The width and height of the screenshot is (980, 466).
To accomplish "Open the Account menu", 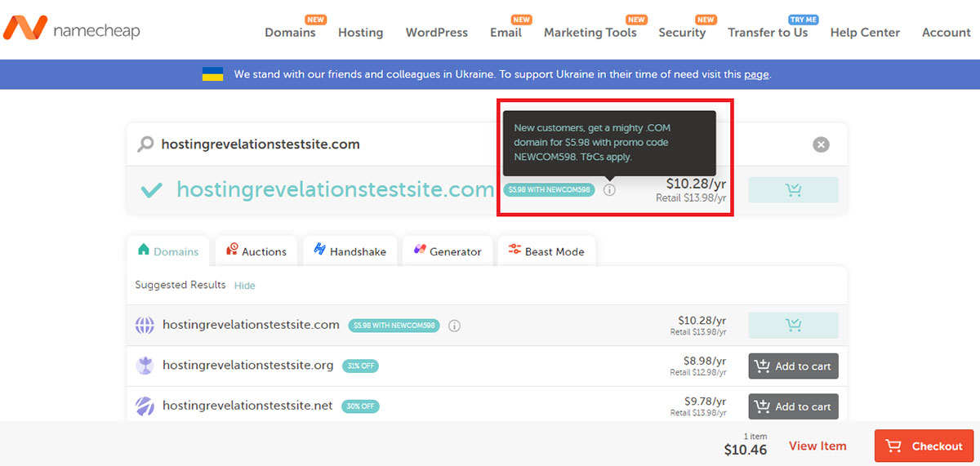I will point(946,33).
